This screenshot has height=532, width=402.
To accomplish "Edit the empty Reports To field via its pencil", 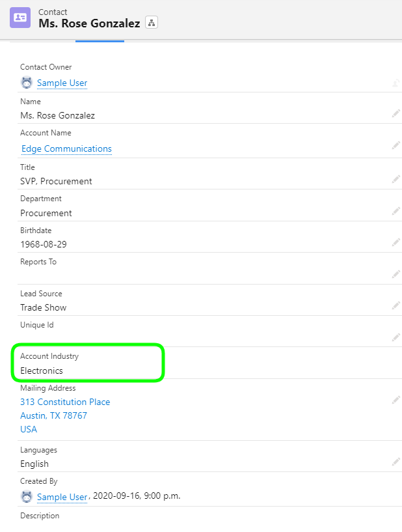I will (396, 274).
